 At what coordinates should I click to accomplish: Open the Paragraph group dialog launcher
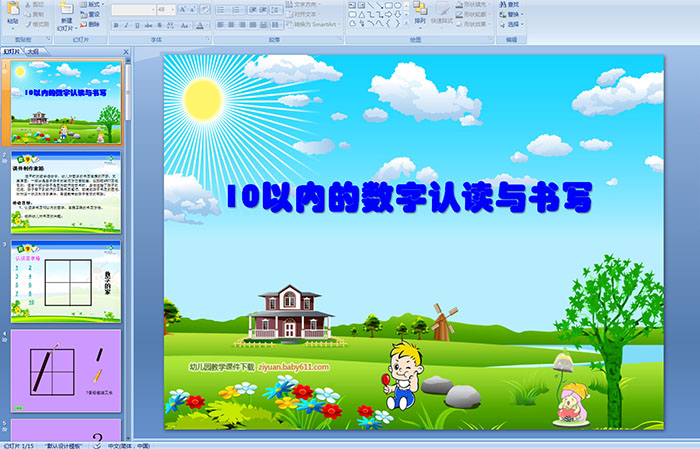click(340, 39)
